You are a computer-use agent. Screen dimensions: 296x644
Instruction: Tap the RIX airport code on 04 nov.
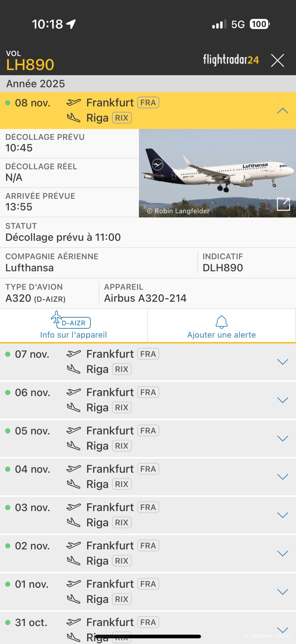click(x=122, y=484)
